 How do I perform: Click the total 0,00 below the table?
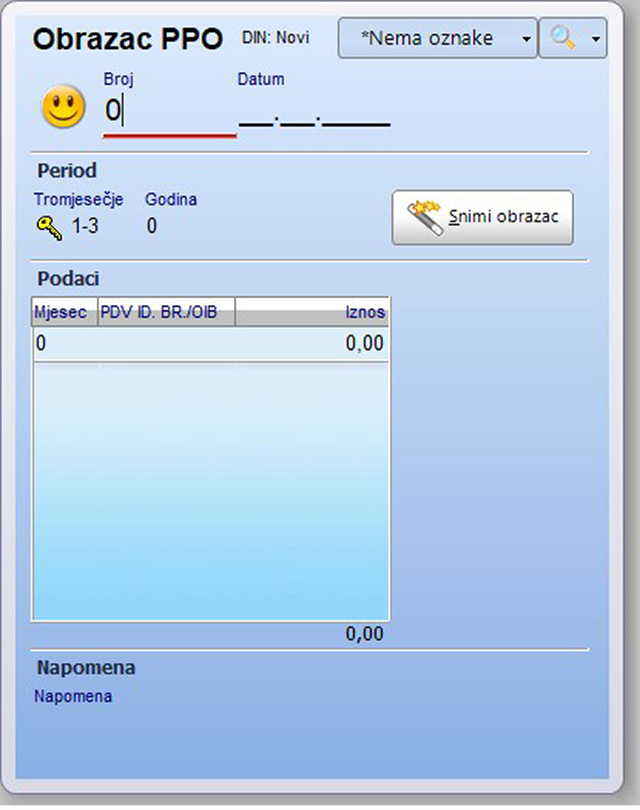tap(364, 634)
